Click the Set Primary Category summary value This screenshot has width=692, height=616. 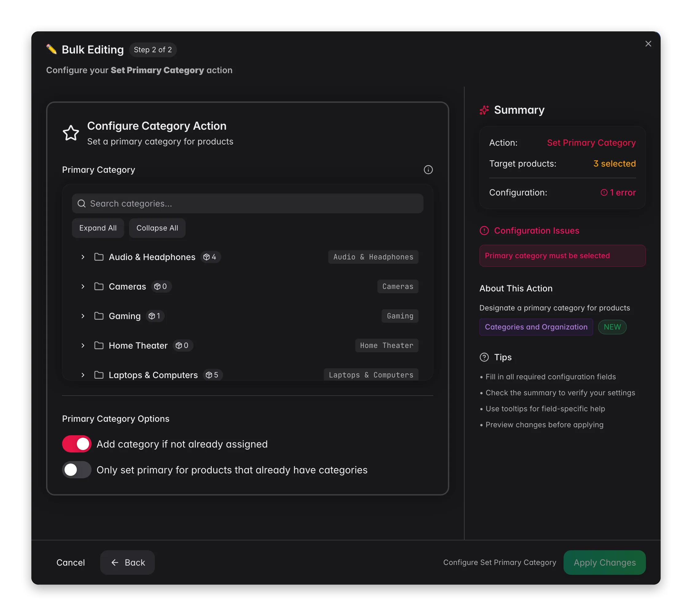click(x=591, y=143)
